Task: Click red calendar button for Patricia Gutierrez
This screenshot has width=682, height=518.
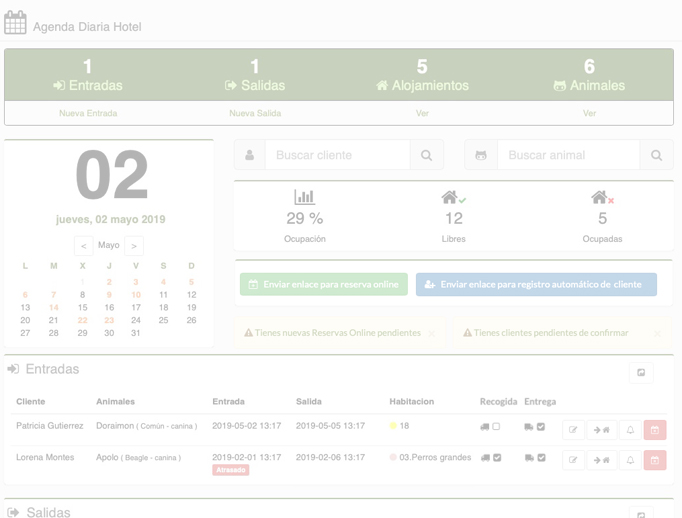Action: tap(655, 430)
